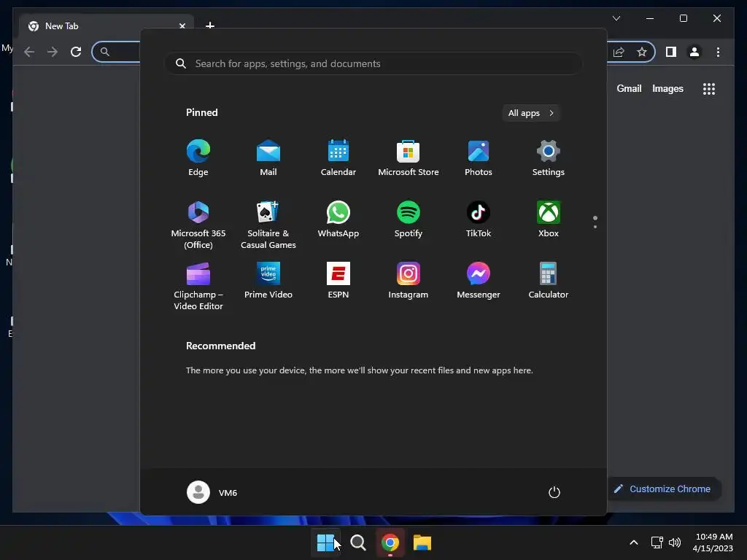Click the Start menu power button

pos(554,492)
